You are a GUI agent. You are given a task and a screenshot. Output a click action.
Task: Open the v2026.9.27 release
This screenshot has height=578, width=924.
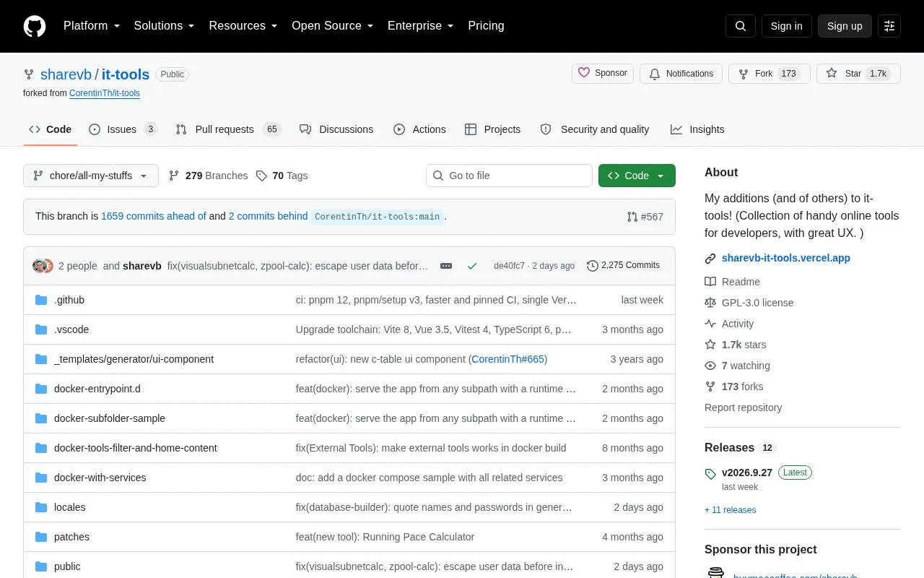[x=747, y=473]
